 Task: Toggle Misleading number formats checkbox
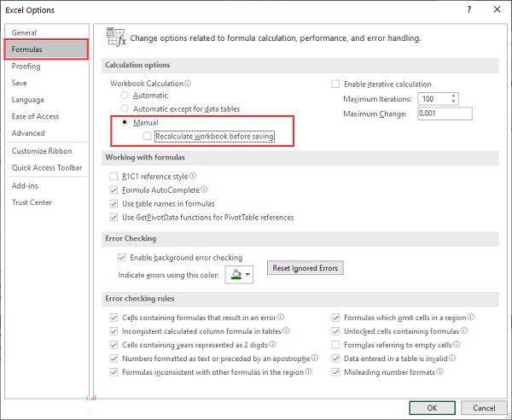pos(335,372)
